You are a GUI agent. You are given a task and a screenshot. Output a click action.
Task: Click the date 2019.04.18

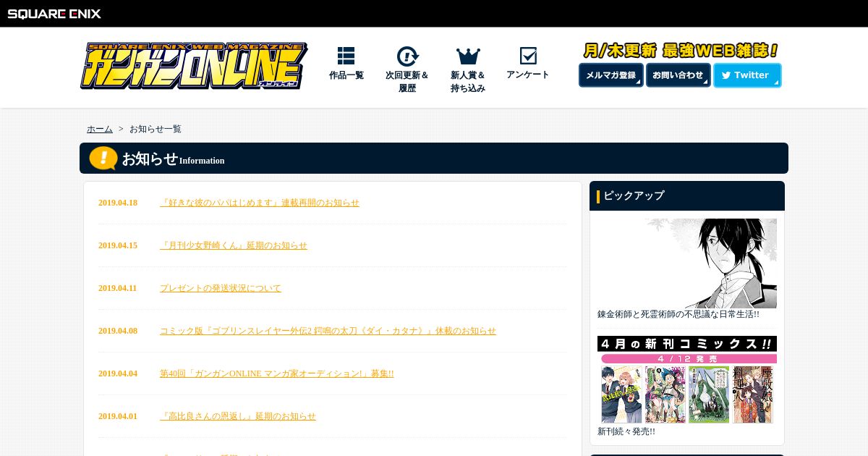(118, 203)
